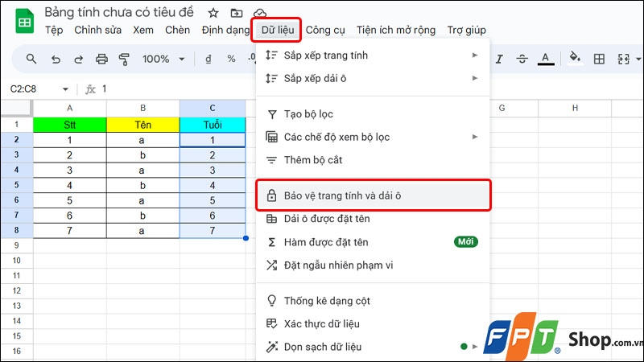Format cells as percent
This screenshot has width=644, height=362.
click(231, 60)
